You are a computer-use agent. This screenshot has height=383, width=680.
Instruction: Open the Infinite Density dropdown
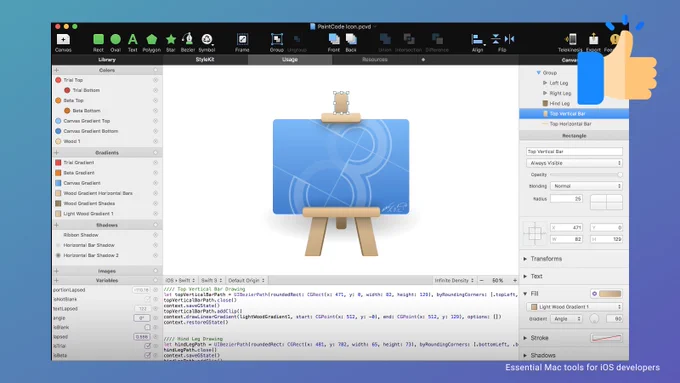click(x=454, y=281)
